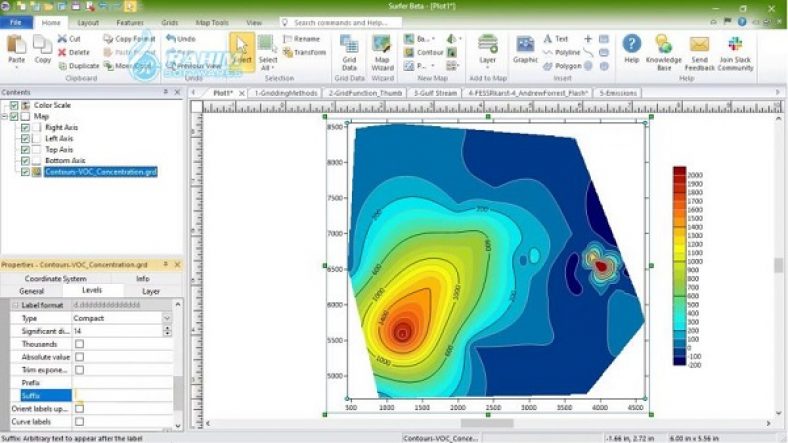Click the Copy icon in the ribbon
The image size is (788, 443).
point(42,44)
